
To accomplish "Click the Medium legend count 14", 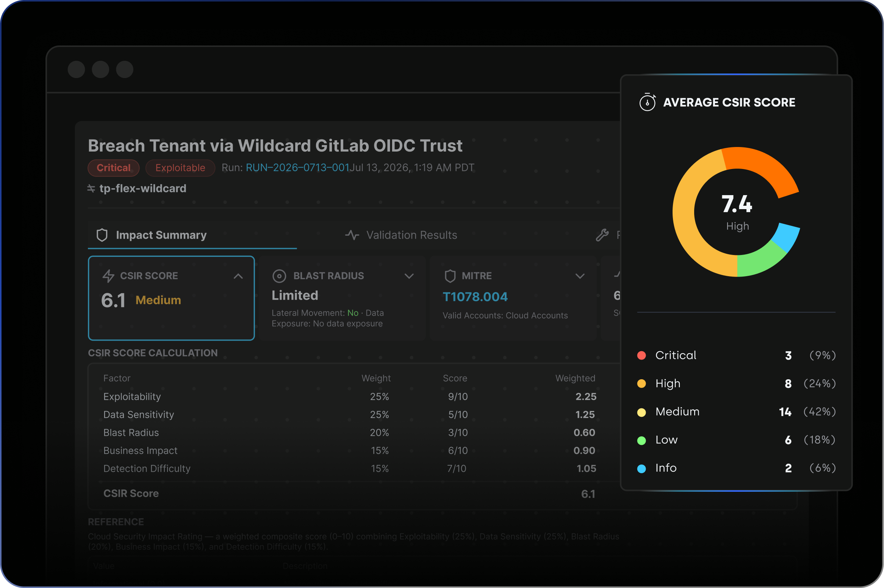I will [785, 412].
